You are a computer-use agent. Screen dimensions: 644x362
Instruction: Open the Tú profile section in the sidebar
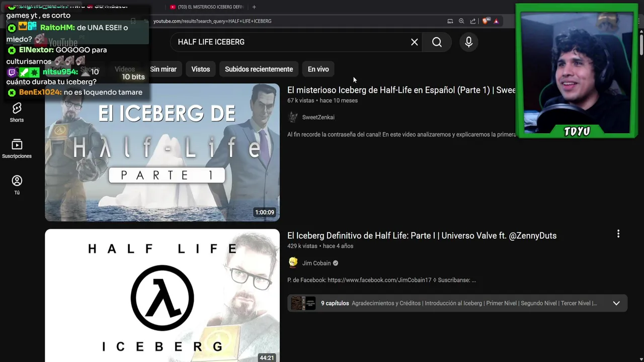coord(17,185)
